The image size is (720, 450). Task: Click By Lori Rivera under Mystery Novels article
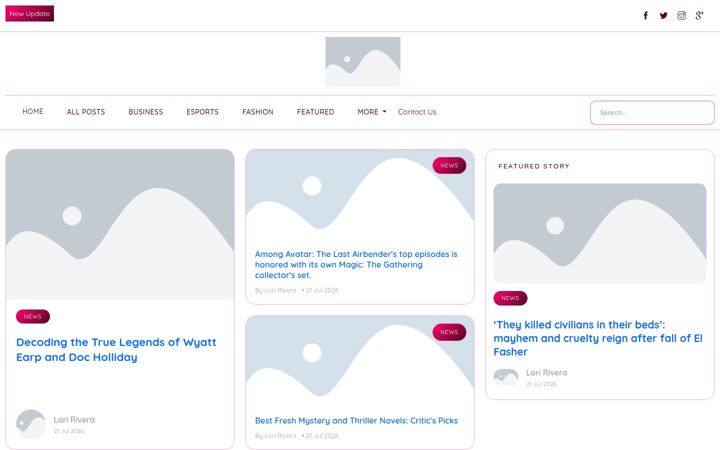coord(276,435)
